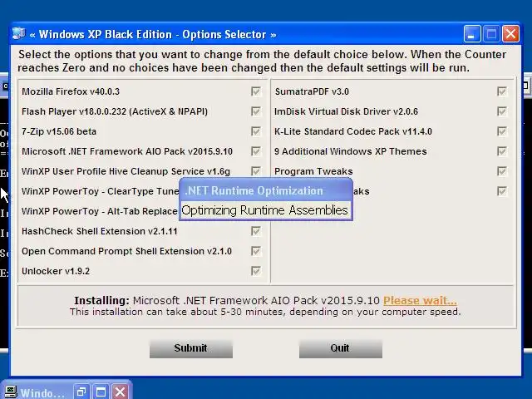The height and width of the screenshot is (399, 532).
Task: Click the Unlocker v1.9.2 label
Action: (x=56, y=271)
